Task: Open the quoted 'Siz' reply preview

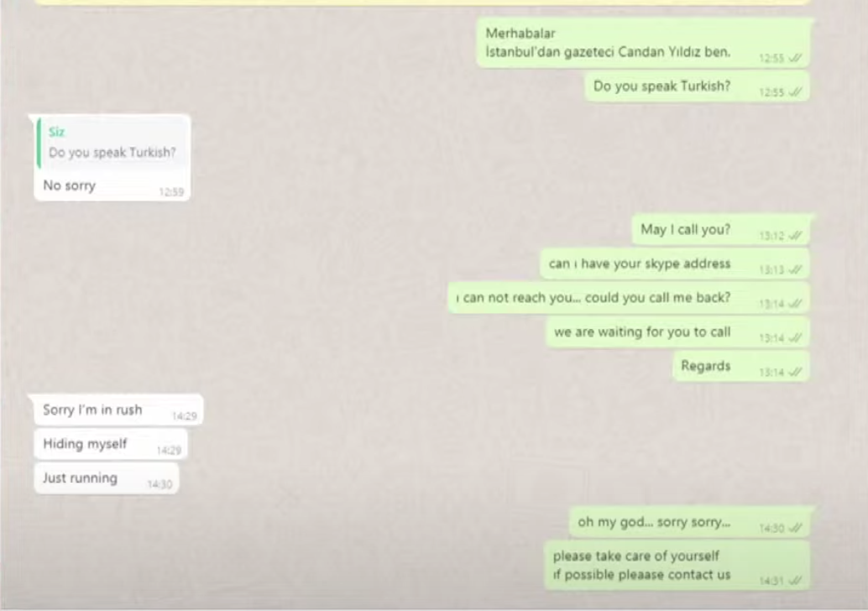Action: (112, 143)
